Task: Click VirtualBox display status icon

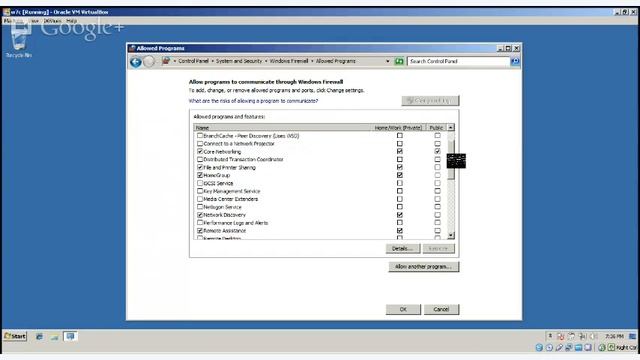Action: [x=588, y=347]
